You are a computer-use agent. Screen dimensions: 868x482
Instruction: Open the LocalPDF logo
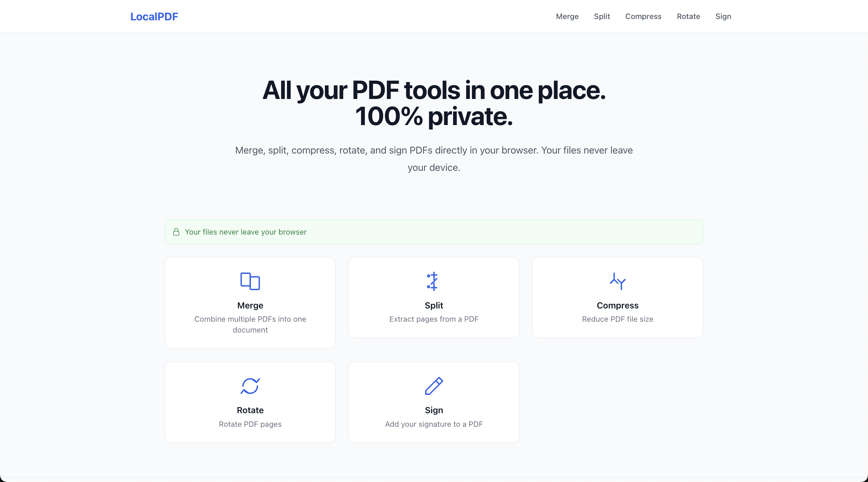click(154, 16)
